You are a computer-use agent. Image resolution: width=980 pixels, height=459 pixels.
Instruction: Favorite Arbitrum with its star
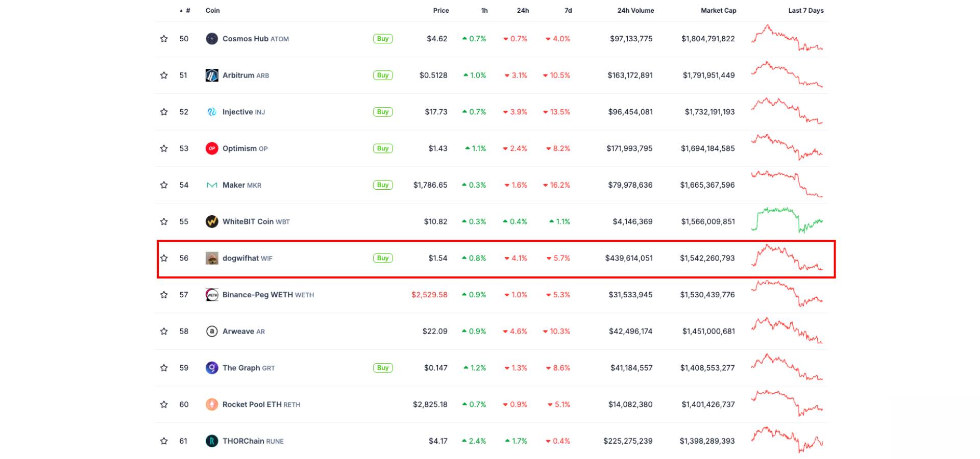(164, 75)
